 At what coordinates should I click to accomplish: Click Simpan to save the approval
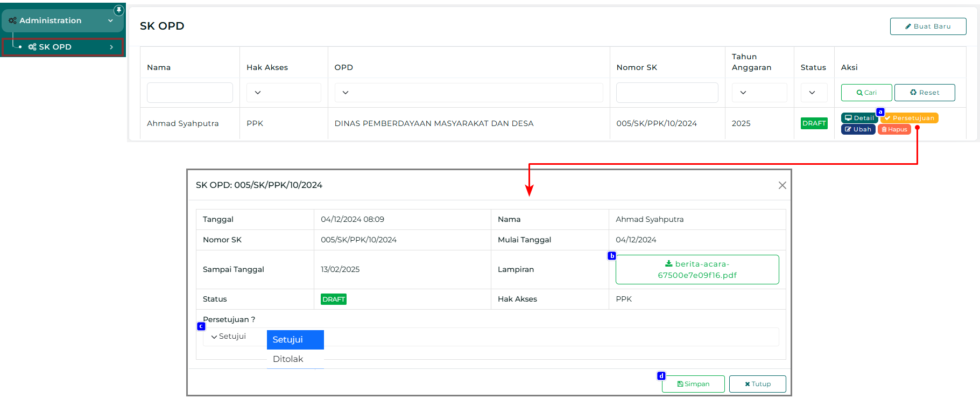pyautogui.click(x=693, y=384)
